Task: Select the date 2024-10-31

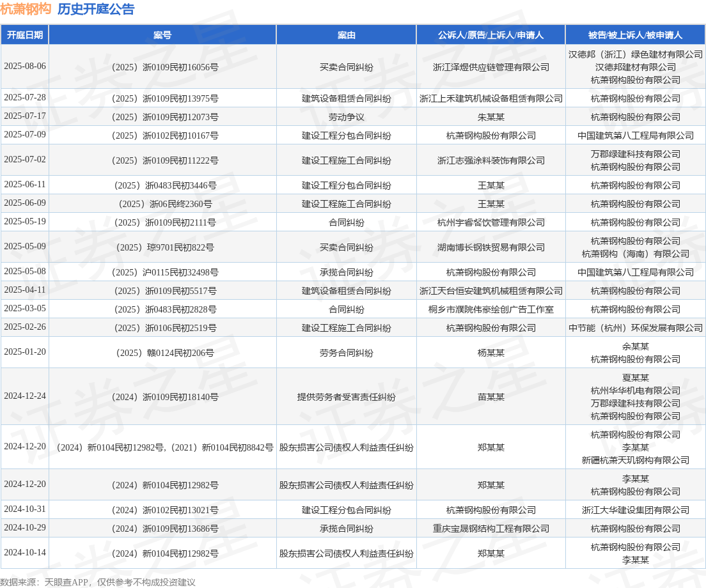Action: [25, 509]
